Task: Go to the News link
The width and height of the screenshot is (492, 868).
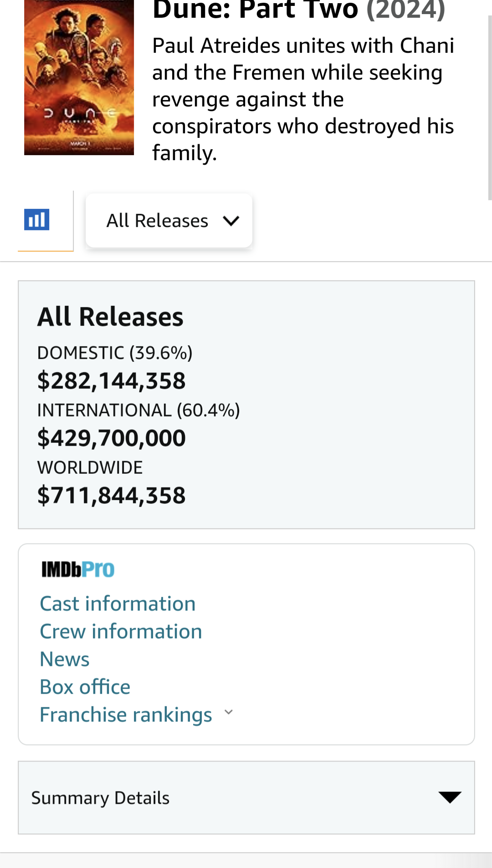Action: coord(65,660)
